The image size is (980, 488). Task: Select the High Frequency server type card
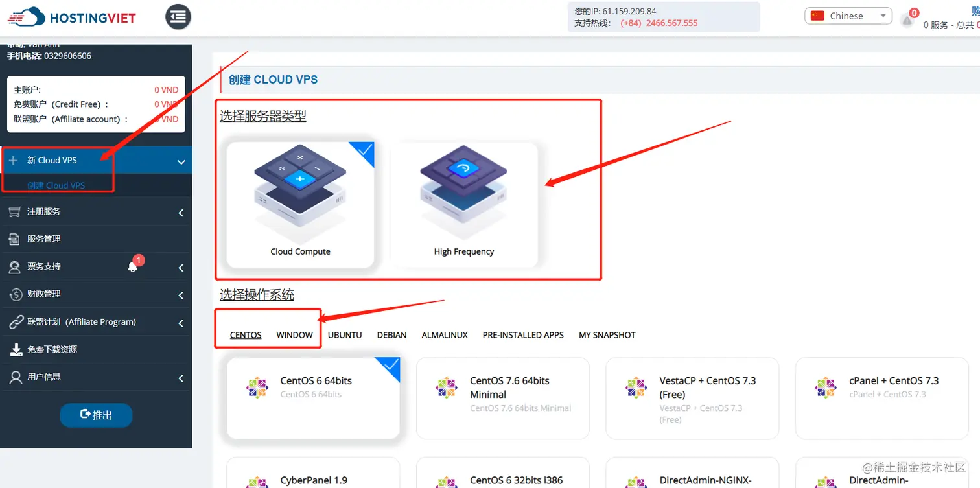[464, 204]
